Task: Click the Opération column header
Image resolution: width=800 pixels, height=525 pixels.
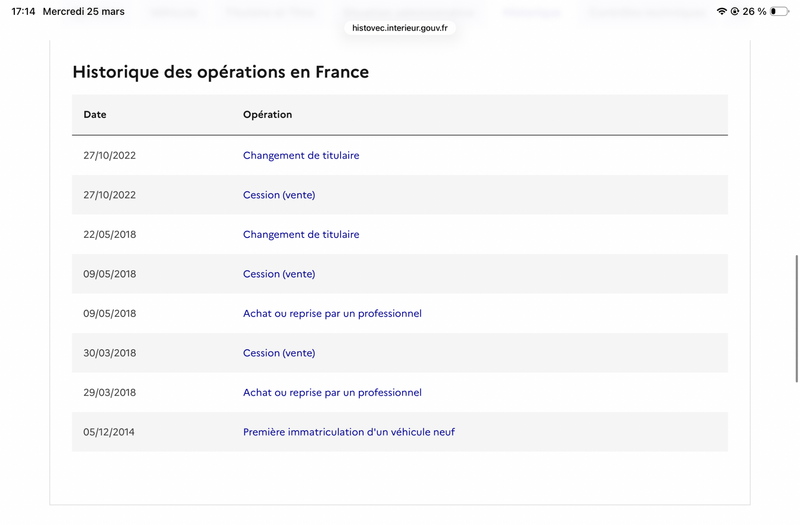Action: pyautogui.click(x=267, y=115)
